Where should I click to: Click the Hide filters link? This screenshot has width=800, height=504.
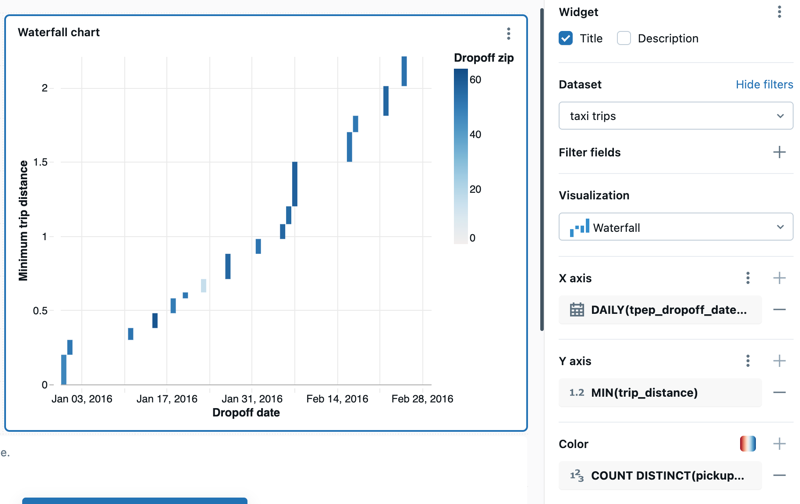764,85
